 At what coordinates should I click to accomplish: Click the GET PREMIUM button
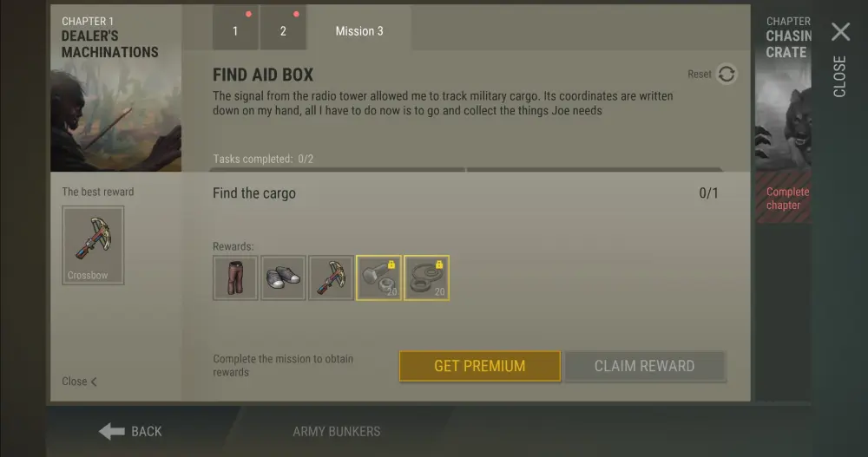[x=480, y=366]
